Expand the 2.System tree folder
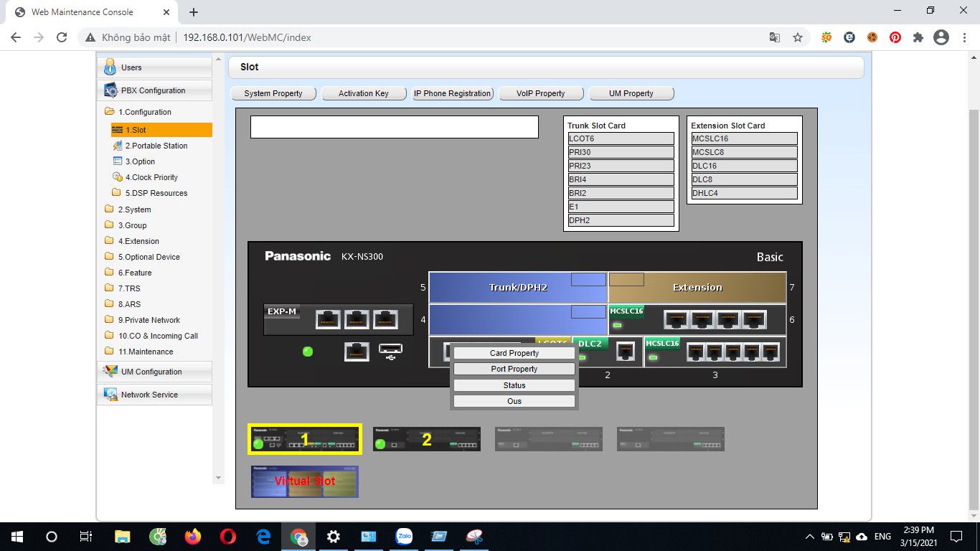 click(109, 209)
